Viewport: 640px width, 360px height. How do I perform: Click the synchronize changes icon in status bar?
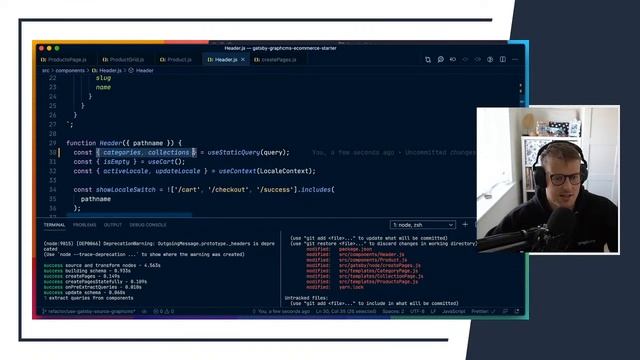pyautogui.click(x=144, y=311)
